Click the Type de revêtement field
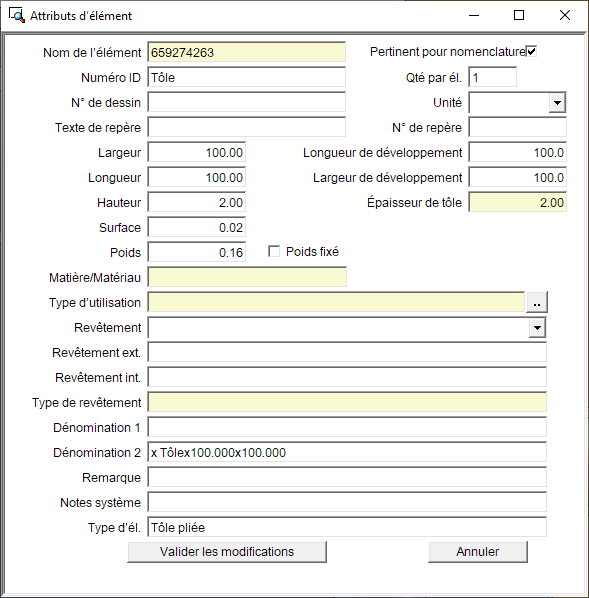589x598 pixels. [x=347, y=402]
